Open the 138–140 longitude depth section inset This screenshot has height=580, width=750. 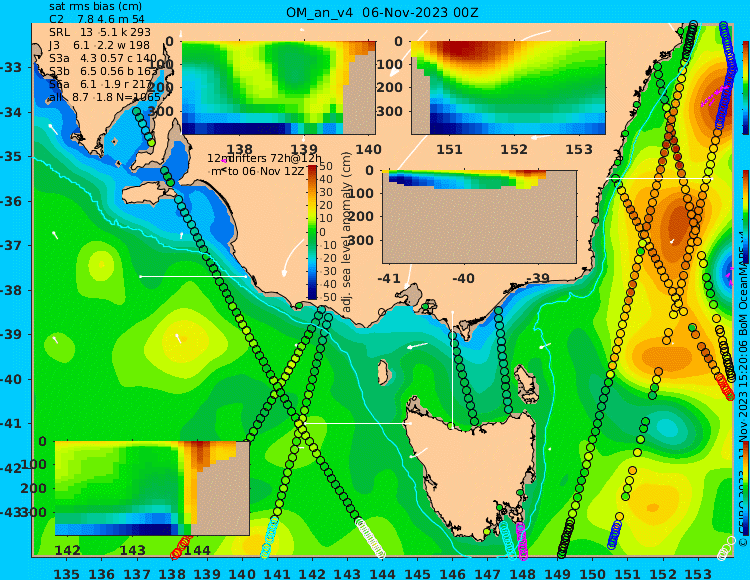pyautogui.click(x=279, y=88)
